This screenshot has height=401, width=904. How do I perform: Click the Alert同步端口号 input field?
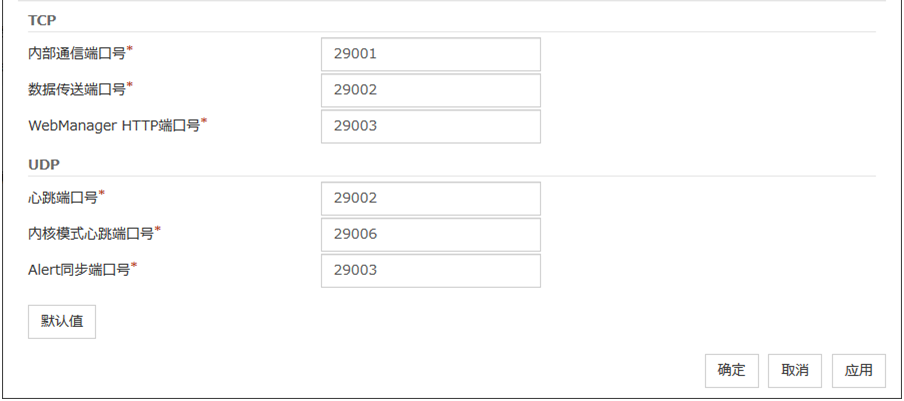coord(430,270)
